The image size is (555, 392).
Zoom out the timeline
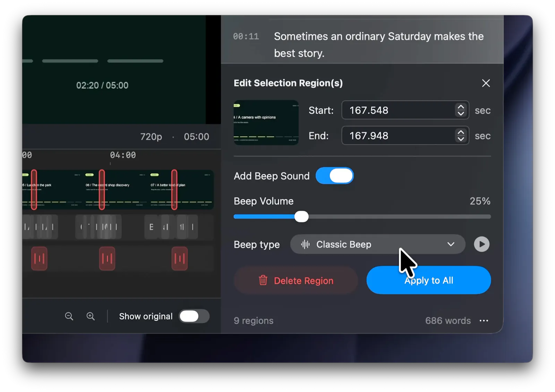point(69,316)
